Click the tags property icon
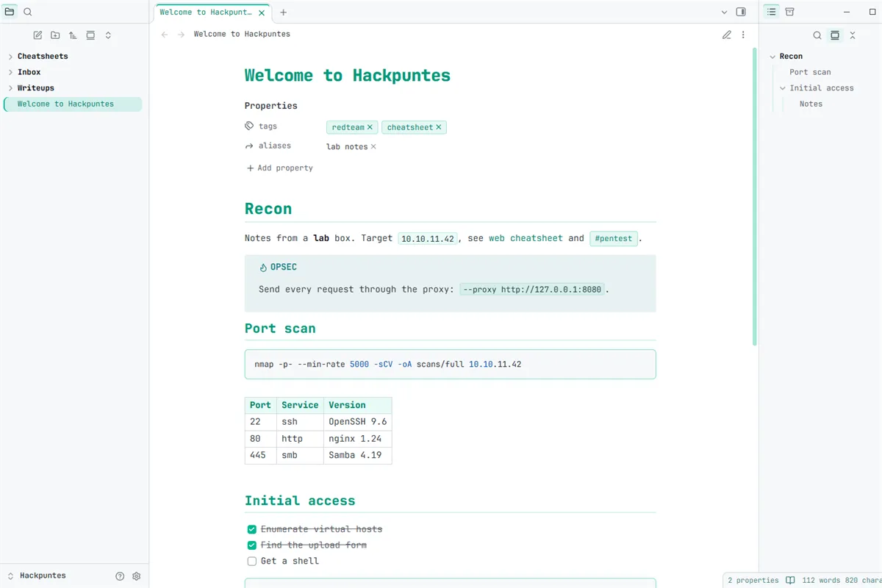Image resolution: width=882 pixels, height=588 pixels. pyautogui.click(x=249, y=126)
